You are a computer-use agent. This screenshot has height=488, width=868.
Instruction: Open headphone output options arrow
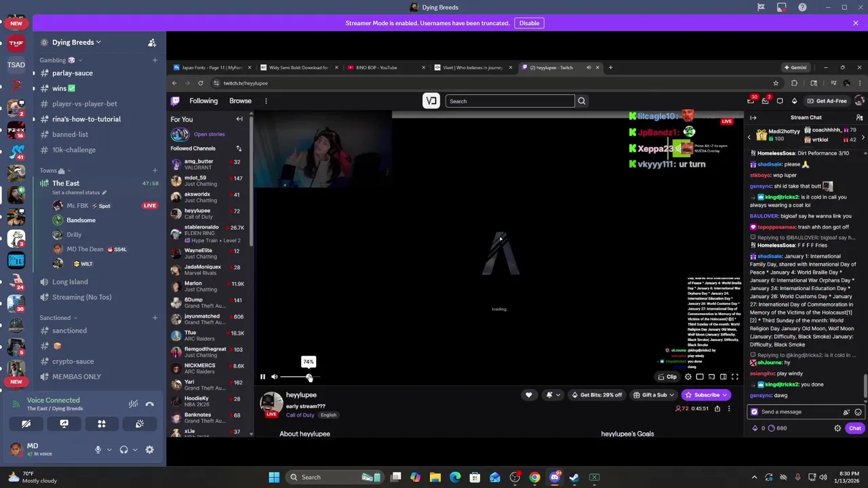click(135, 449)
